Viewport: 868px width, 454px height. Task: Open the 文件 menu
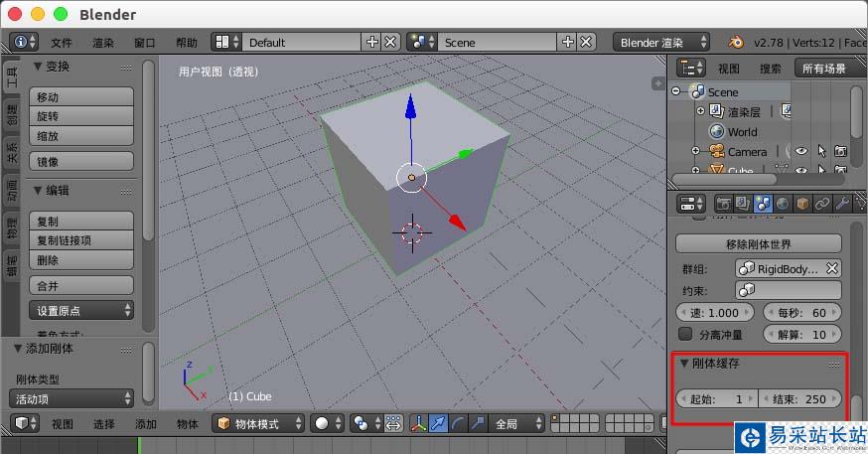click(62, 43)
